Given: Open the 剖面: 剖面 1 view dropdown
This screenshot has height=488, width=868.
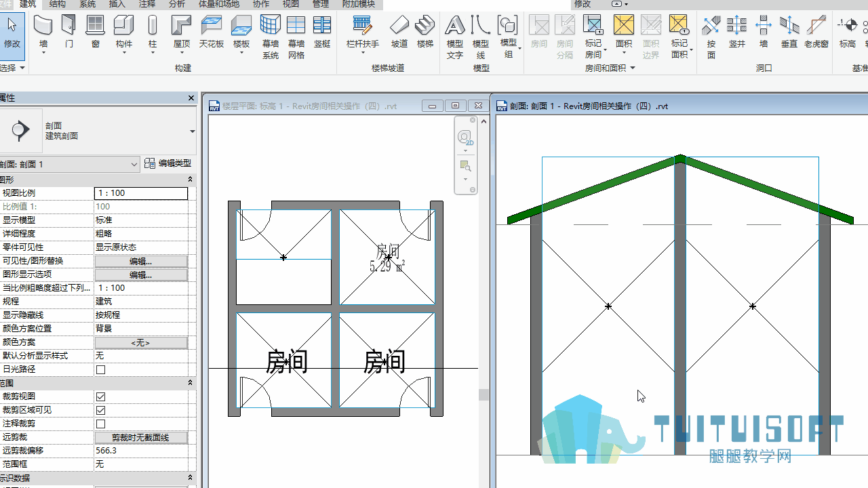Looking at the screenshot, I should coord(69,164).
